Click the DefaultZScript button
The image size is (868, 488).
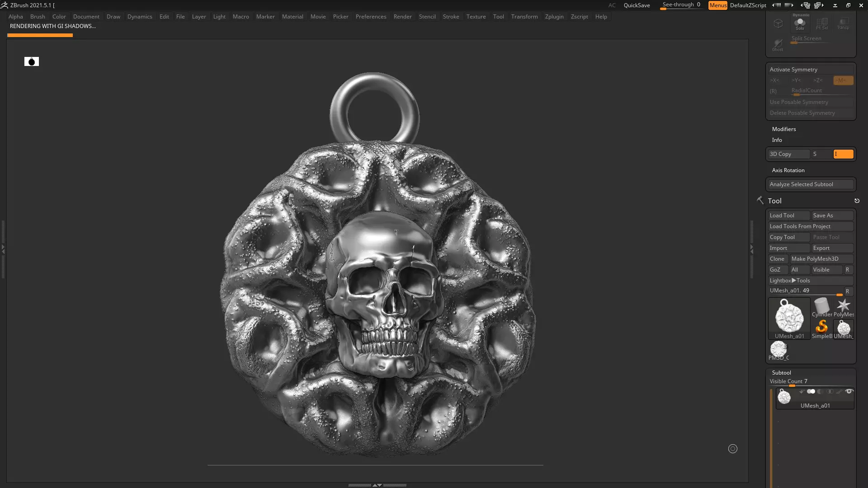pos(748,5)
